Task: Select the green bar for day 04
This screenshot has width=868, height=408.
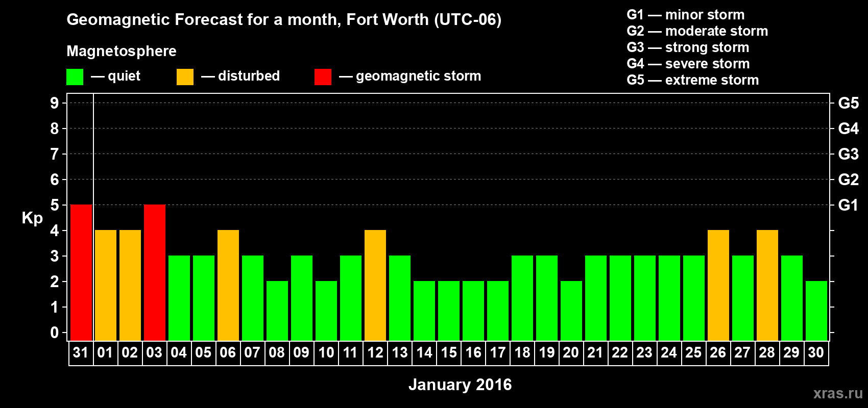Action: [x=179, y=298]
